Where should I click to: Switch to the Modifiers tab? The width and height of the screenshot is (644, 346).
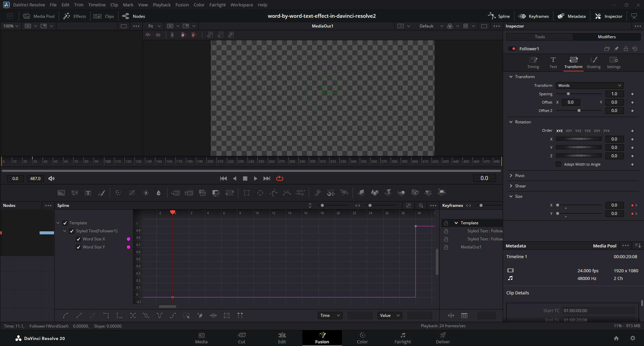click(606, 37)
